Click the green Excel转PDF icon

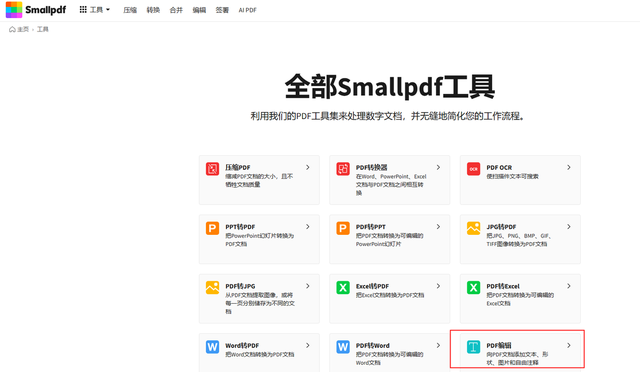click(343, 287)
